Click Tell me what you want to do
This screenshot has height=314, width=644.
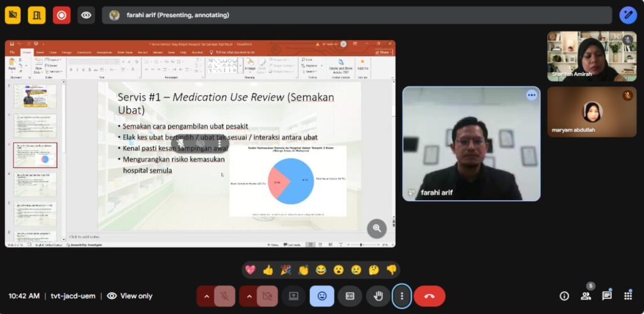234,52
